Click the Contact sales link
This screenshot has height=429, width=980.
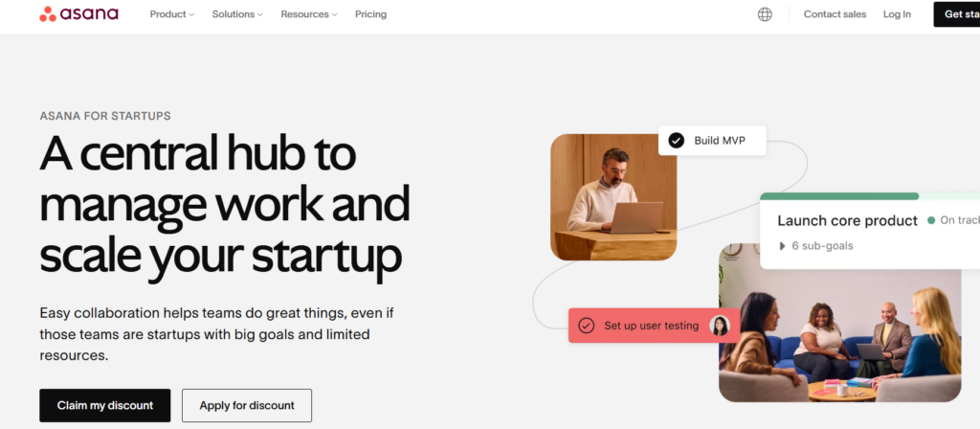tap(835, 14)
